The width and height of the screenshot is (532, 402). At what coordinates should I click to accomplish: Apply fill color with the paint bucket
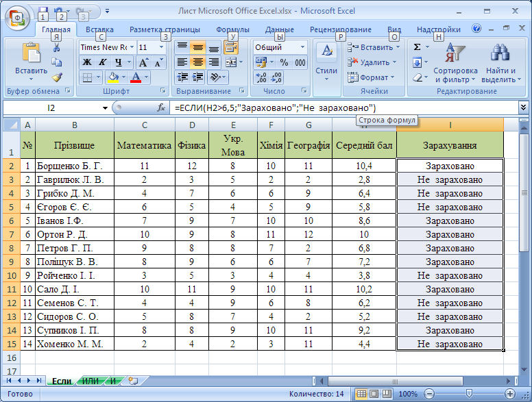click(x=113, y=77)
